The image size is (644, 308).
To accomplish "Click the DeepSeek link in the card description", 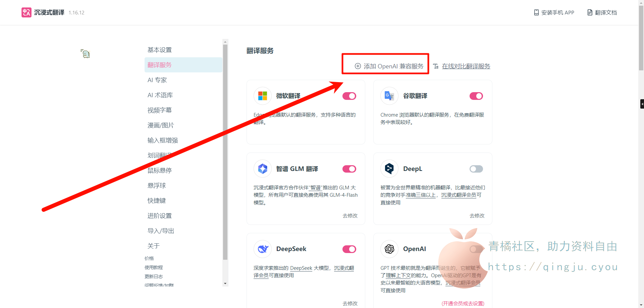I will click(301, 268).
